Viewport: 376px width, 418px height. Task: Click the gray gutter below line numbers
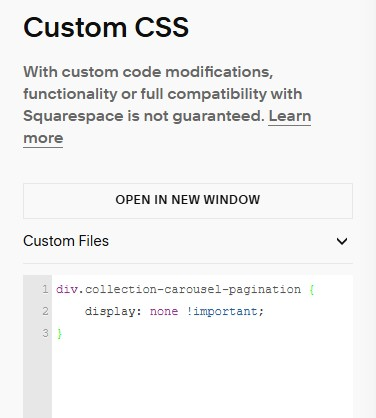37,380
